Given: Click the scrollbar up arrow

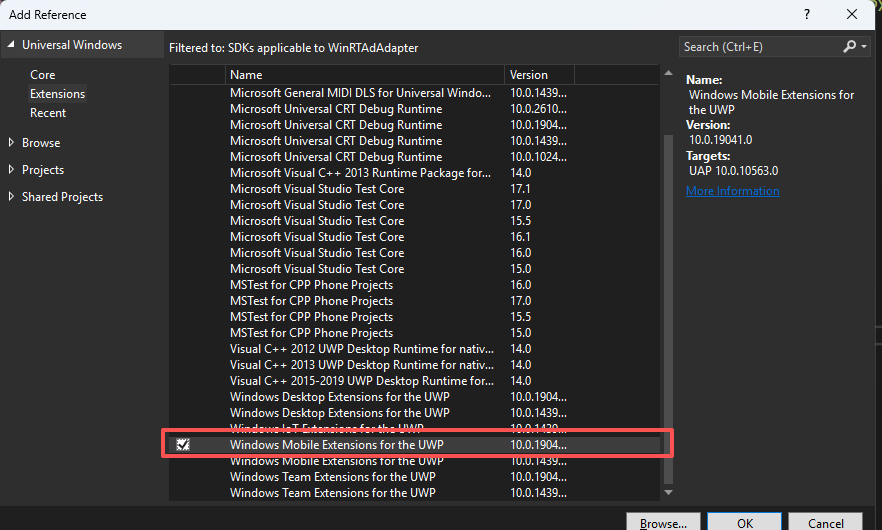Looking at the screenshot, I should (x=668, y=75).
